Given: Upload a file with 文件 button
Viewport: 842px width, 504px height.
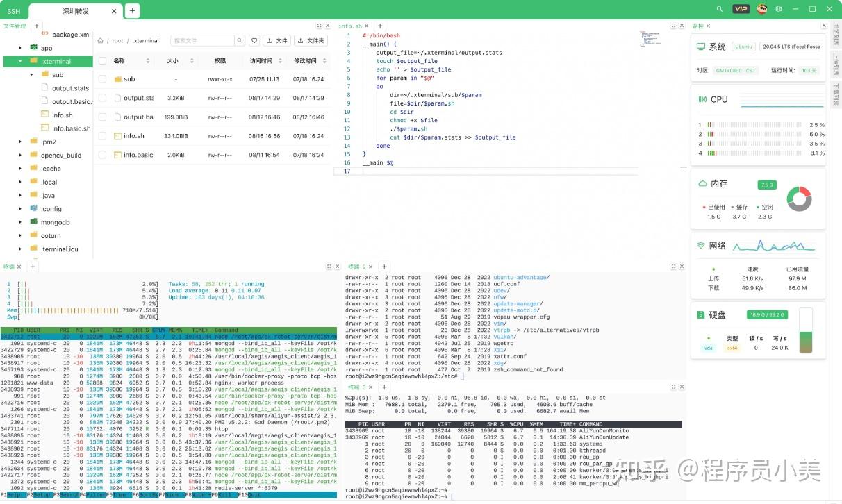Looking at the screenshot, I should [x=276, y=41].
